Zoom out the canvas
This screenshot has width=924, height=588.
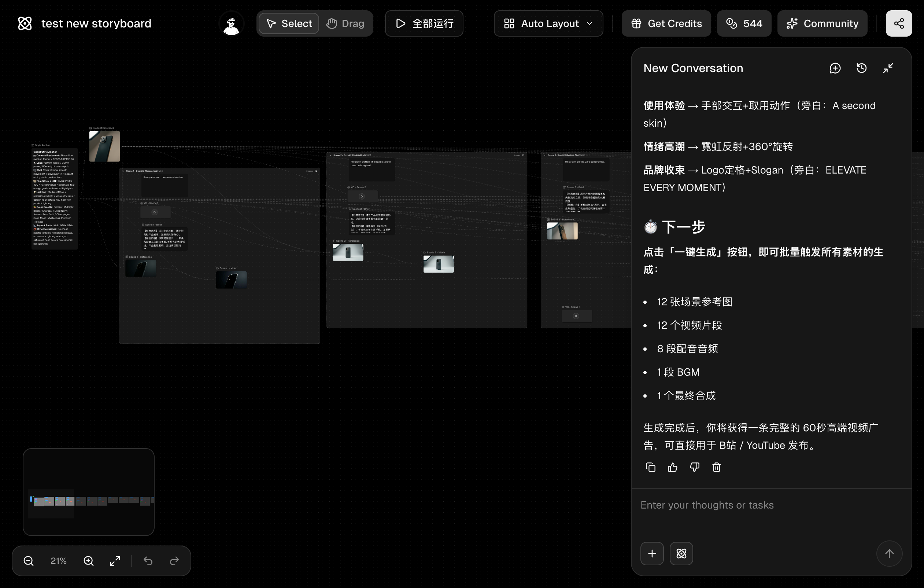[29, 561]
